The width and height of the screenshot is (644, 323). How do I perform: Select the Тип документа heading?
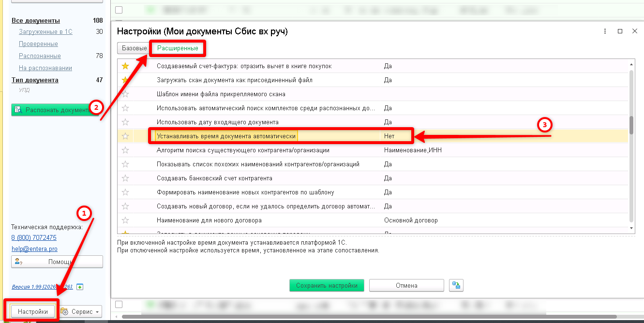35,80
